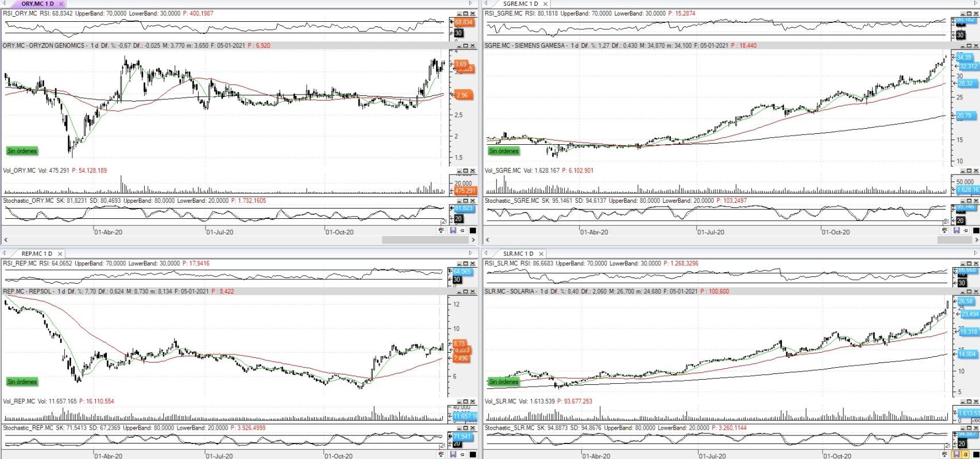Screen dimensions: 980x459
Task: Click the pin icon below ORY chart
Action: click(462, 230)
